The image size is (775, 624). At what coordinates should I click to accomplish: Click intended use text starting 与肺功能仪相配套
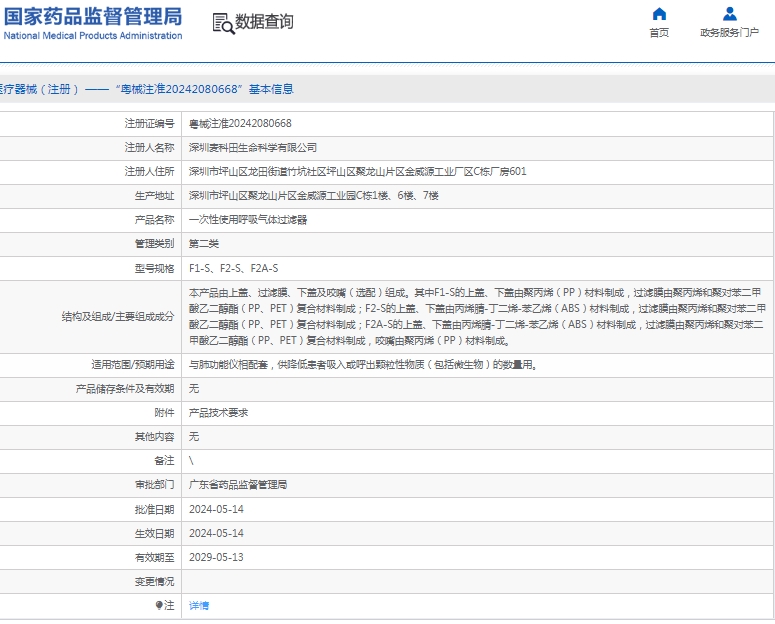(x=363, y=365)
